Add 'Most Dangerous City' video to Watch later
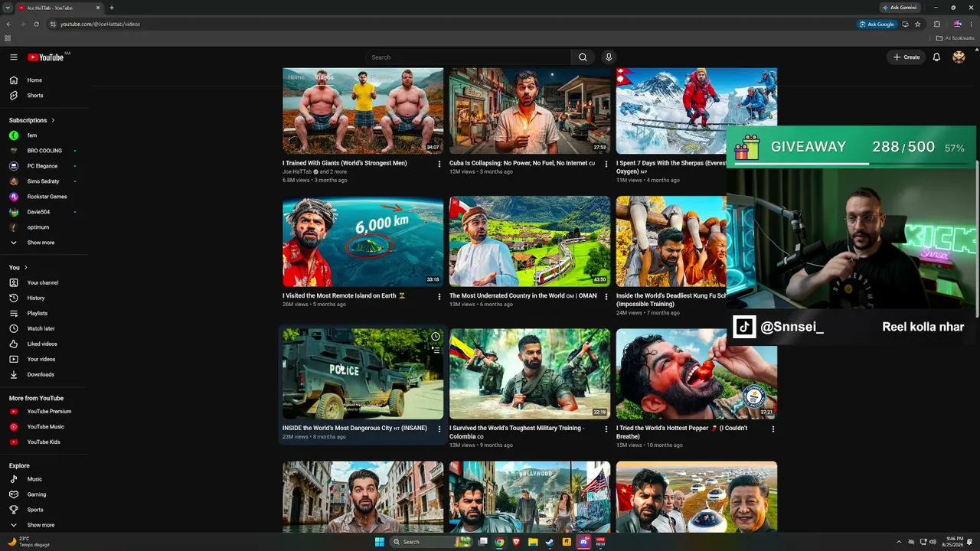The width and height of the screenshot is (980, 551). (435, 337)
